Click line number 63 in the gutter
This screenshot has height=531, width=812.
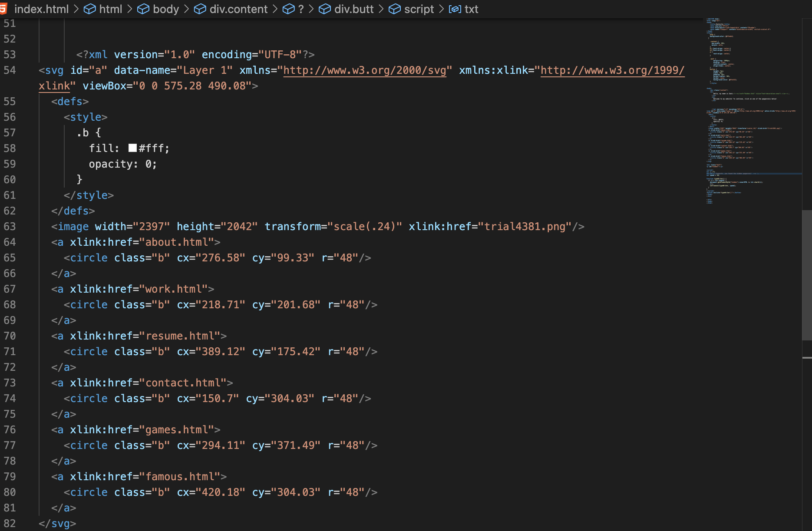click(10, 227)
